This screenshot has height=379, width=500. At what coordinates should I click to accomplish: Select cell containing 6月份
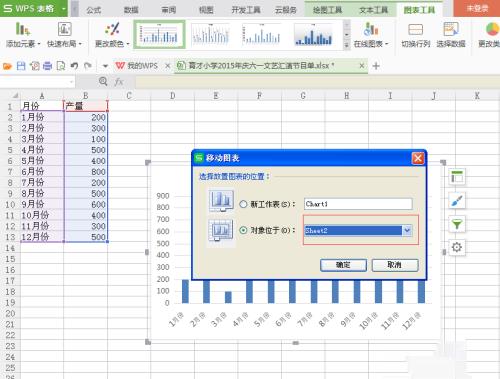pos(42,172)
